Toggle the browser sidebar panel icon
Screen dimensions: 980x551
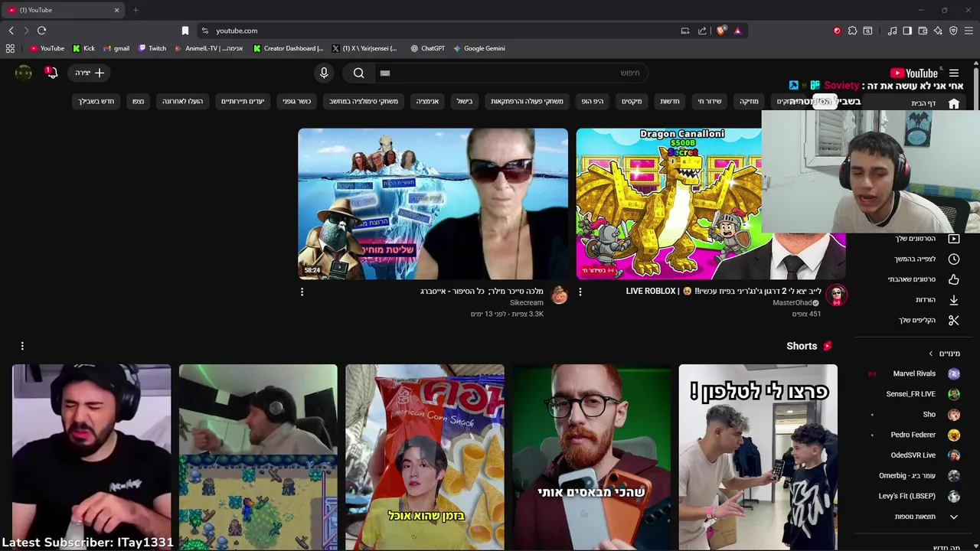(907, 31)
